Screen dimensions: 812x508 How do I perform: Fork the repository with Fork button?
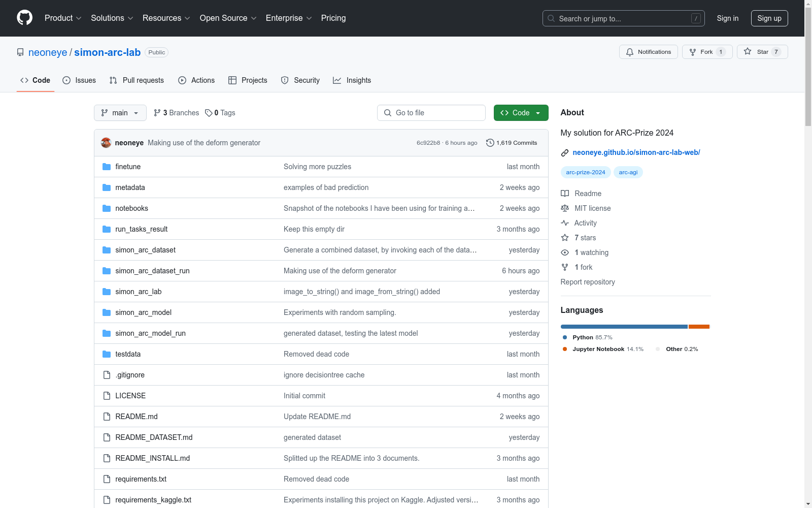[707, 52]
